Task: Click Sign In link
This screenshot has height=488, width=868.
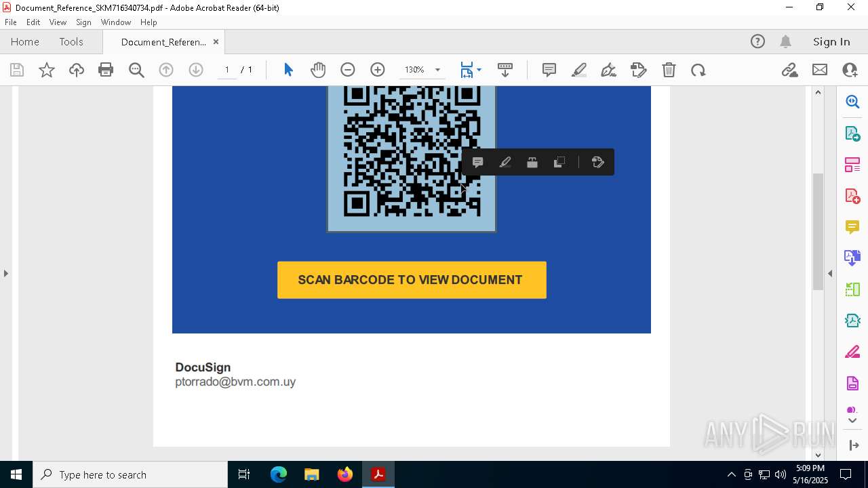Action: point(831,41)
